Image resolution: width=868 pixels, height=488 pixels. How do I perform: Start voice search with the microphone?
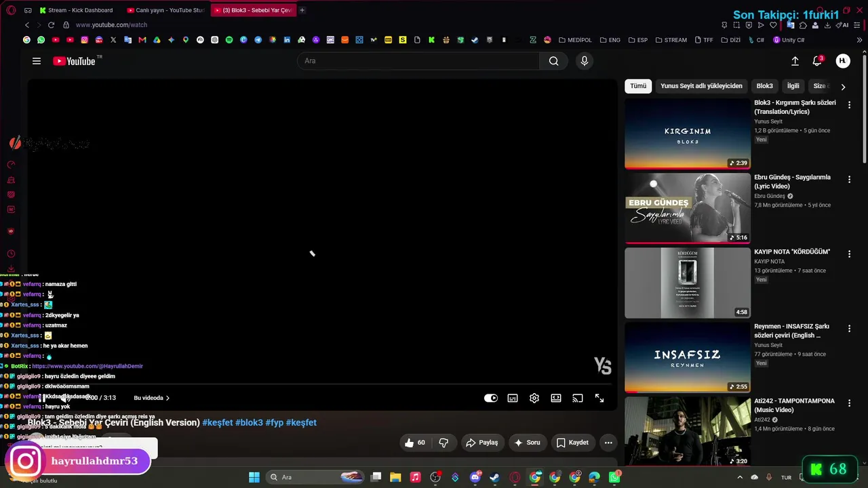(585, 61)
